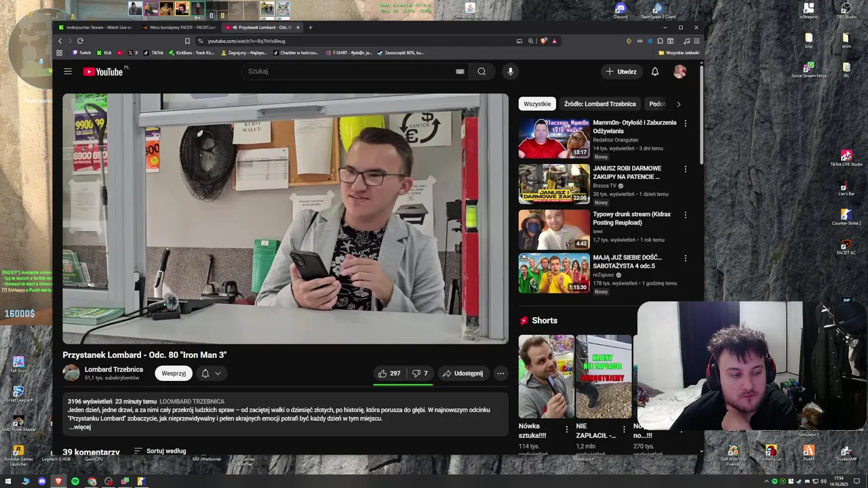This screenshot has width=868, height=488.
Task: Open the Nówka sztuka short thumbnail
Action: (x=546, y=376)
